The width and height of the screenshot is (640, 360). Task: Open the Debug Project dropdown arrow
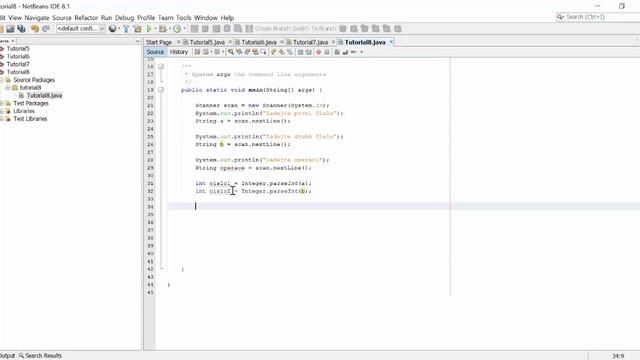pyautogui.click(x=169, y=29)
